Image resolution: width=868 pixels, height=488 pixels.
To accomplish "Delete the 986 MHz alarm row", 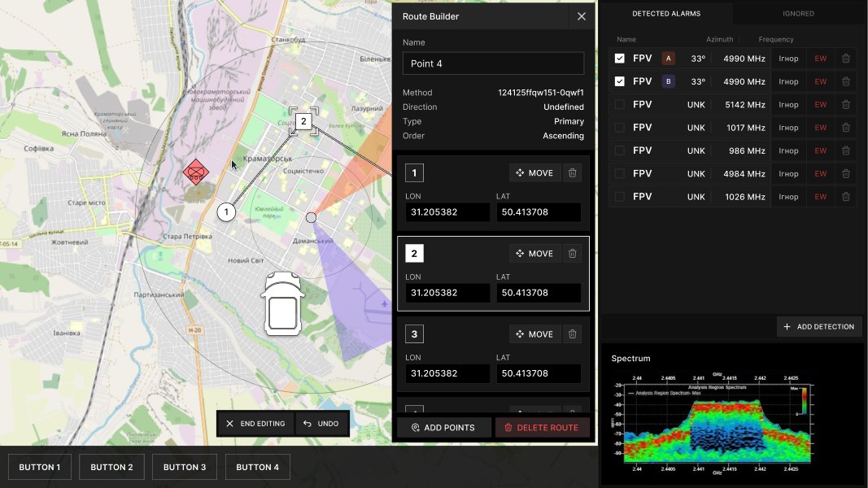I will [846, 150].
